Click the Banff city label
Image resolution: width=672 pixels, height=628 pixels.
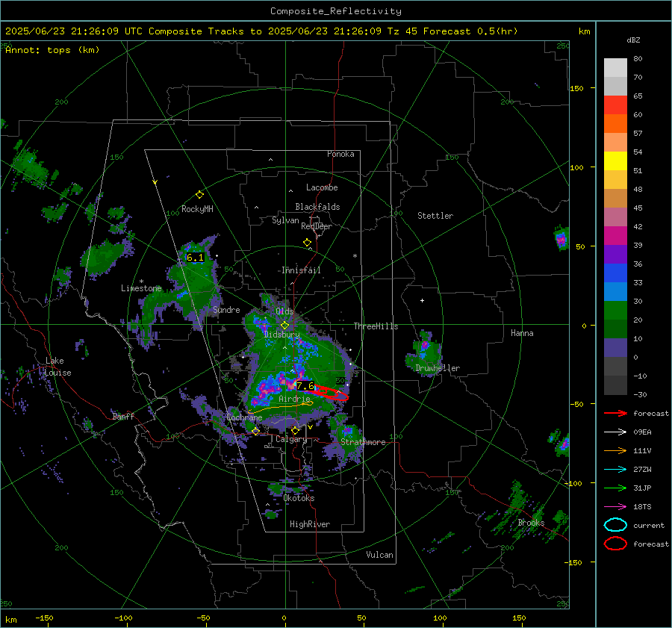(x=123, y=417)
